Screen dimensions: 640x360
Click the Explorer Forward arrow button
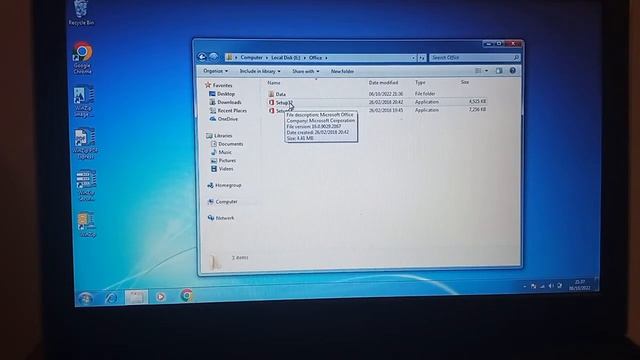213,57
